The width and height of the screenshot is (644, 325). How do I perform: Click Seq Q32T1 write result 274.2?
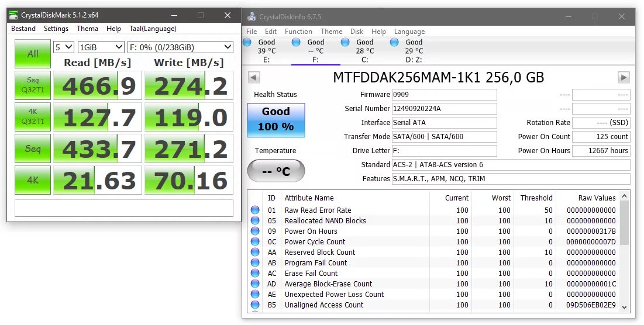click(x=189, y=85)
